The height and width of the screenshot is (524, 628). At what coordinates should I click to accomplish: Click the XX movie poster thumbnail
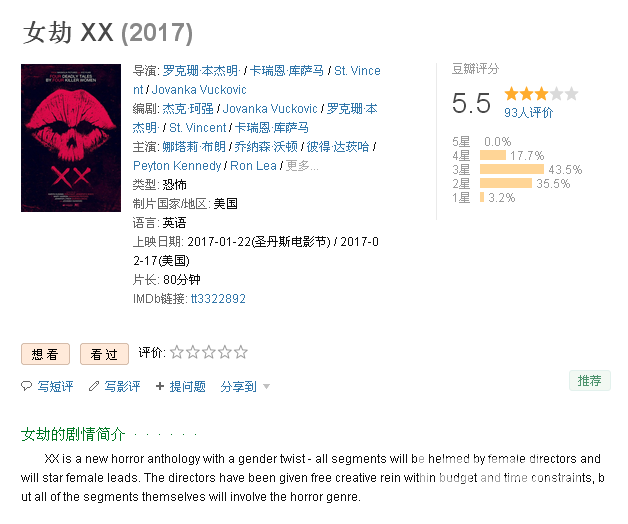pyautogui.click(x=71, y=138)
